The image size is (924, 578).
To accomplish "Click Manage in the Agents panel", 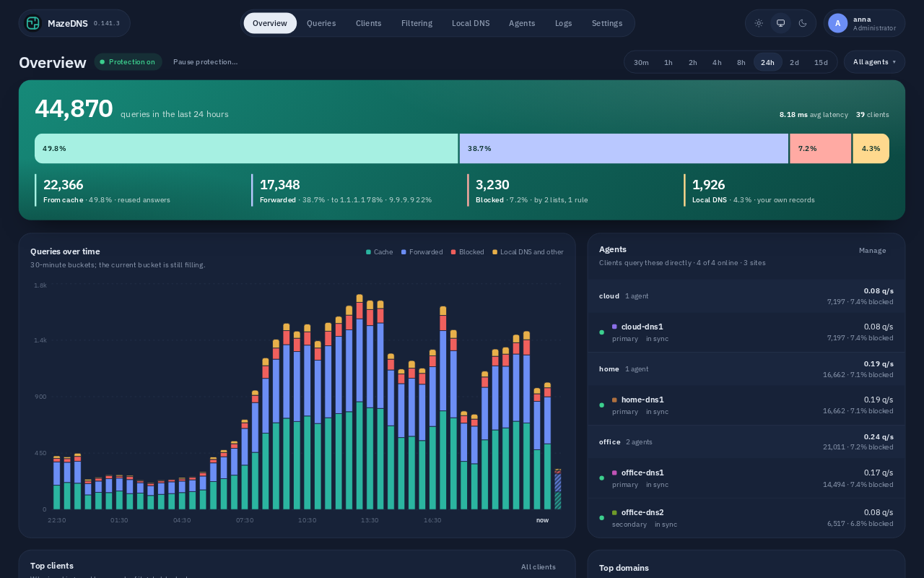I will click(x=872, y=251).
